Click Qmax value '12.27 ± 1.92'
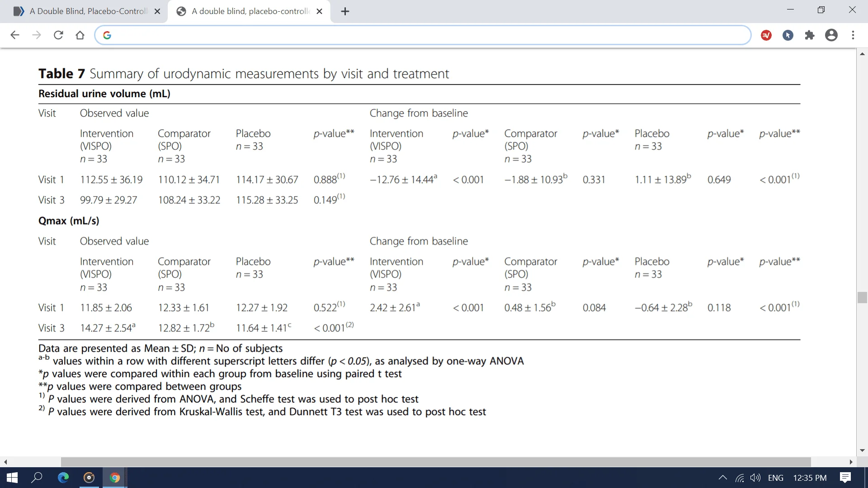Viewport: 868px width, 488px height. [x=262, y=308]
